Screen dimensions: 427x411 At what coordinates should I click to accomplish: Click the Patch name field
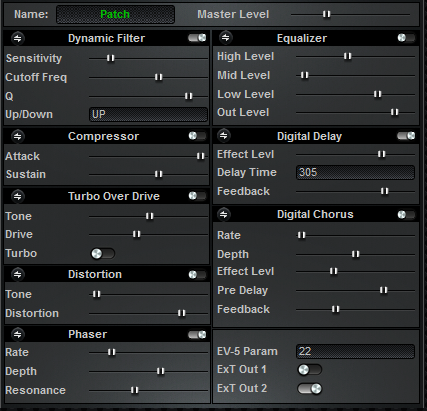pos(115,14)
